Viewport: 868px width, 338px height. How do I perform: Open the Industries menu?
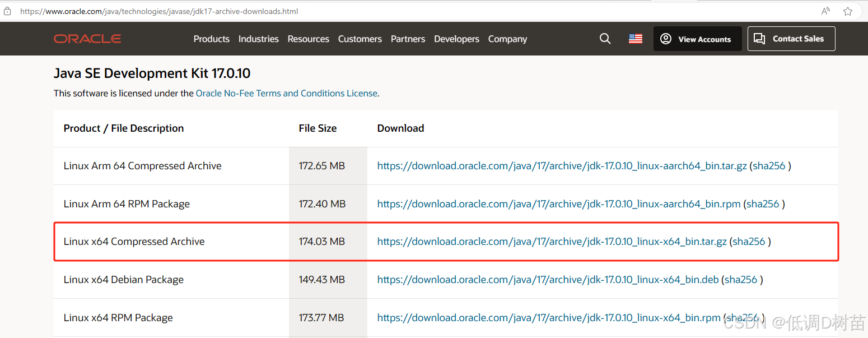pyautogui.click(x=259, y=39)
